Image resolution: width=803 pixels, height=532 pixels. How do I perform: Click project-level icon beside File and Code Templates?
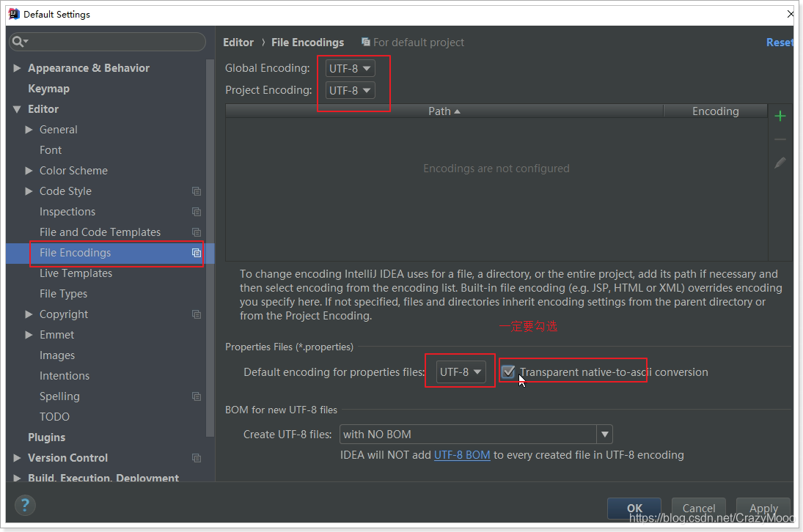[196, 232]
